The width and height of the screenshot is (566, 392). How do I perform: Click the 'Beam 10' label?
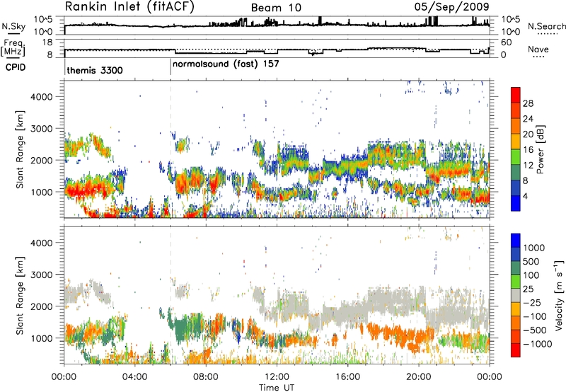coord(276,8)
